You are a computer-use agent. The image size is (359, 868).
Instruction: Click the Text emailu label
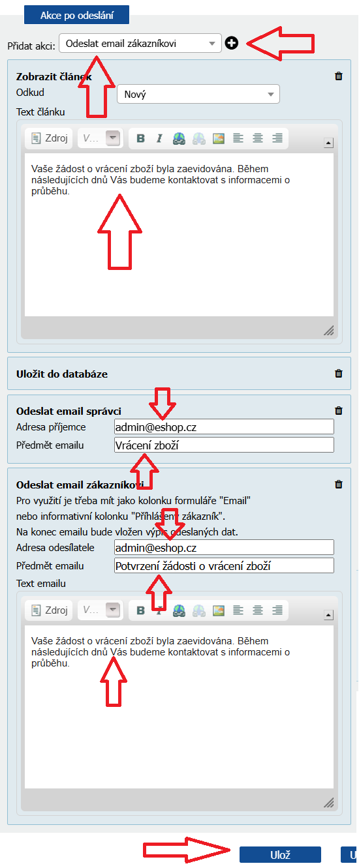41,584
